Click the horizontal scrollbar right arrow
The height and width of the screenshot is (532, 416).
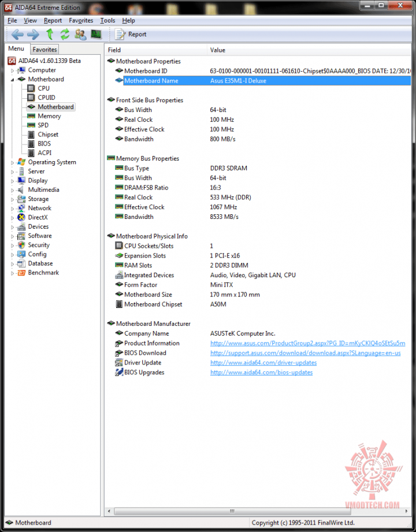pos(407,511)
